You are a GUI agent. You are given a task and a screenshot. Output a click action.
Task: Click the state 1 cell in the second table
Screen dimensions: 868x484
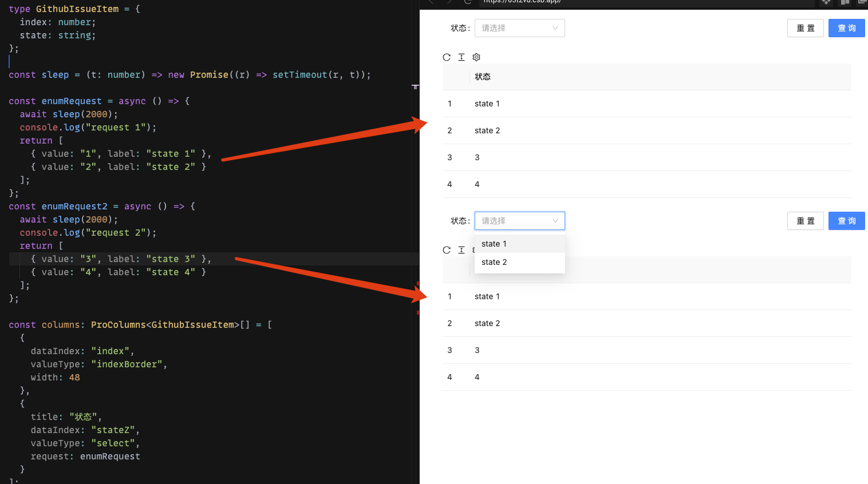pyautogui.click(x=487, y=296)
